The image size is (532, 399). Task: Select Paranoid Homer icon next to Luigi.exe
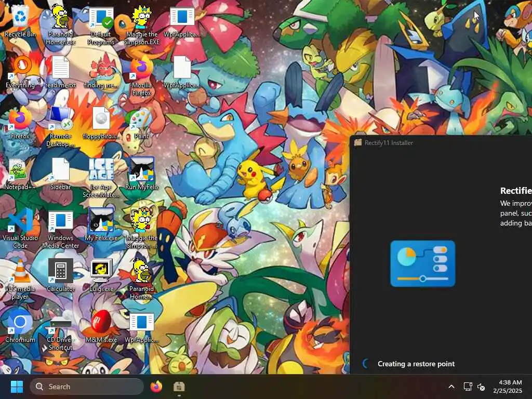[x=142, y=279]
